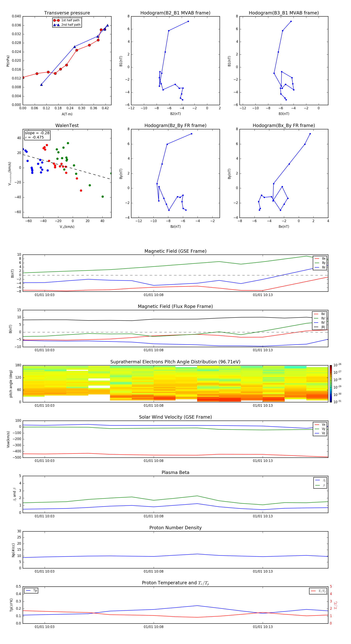Click the '01/01 10:13' tick in proton temperature panel
The width and height of the screenshot is (351, 644).
(x=262, y=627)
